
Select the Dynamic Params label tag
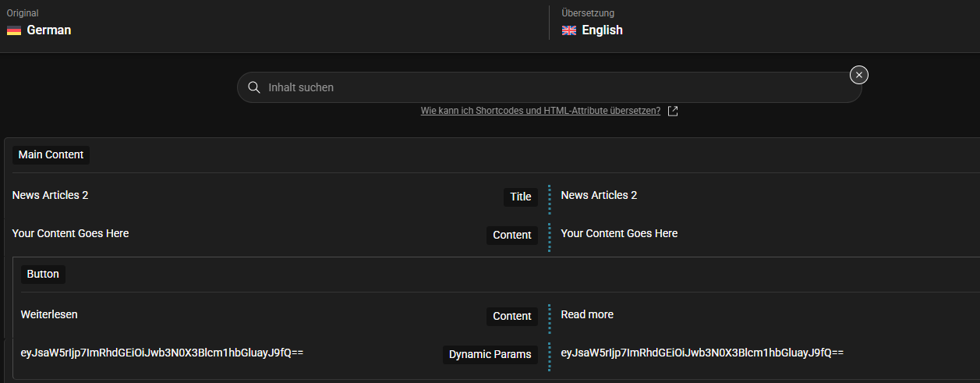point(490,354)
